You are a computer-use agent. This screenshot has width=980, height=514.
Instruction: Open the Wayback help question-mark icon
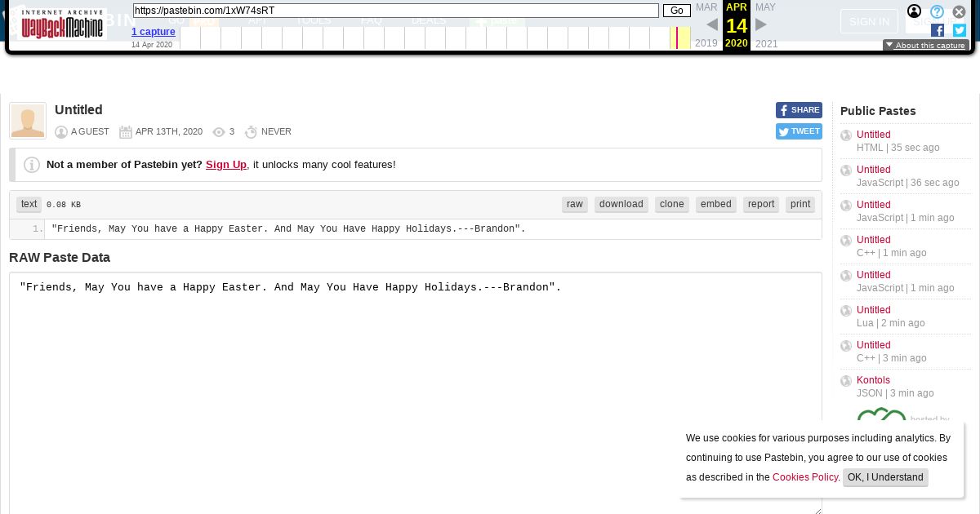click(x=938, y=11)
